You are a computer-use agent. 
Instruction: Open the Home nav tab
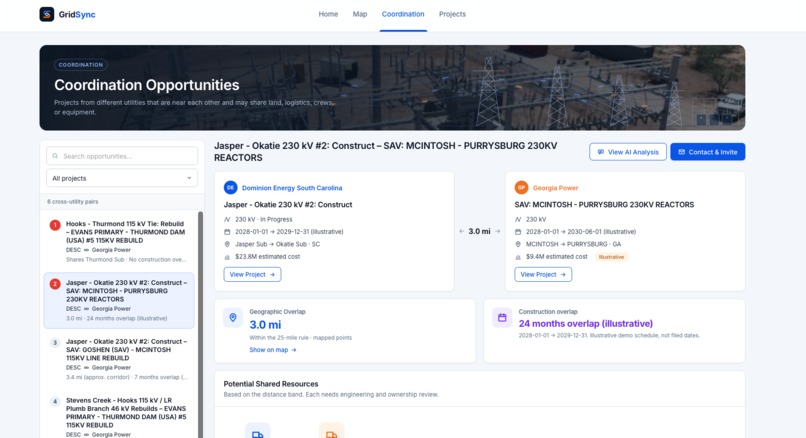click(x=328, y=14)
